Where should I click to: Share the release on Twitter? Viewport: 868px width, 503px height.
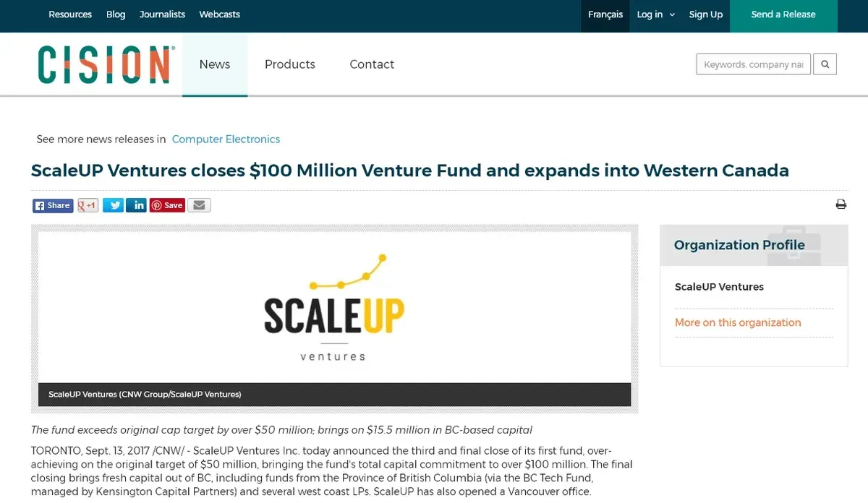(x=113, y=205)
